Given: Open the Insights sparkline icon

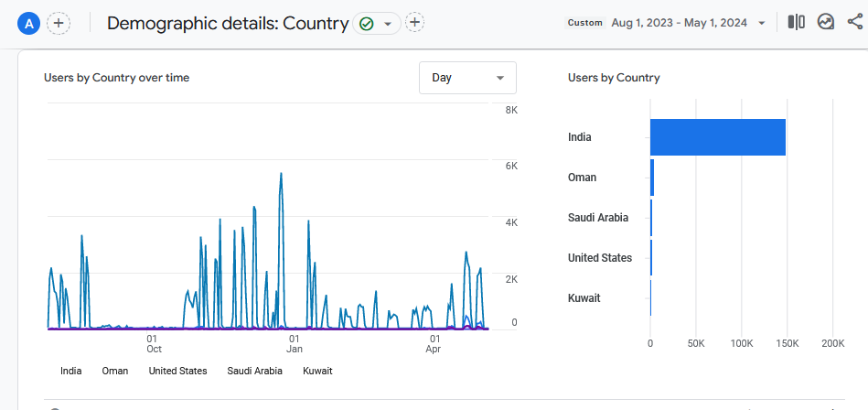Looking at the screenshot, I should pos(826,22).
